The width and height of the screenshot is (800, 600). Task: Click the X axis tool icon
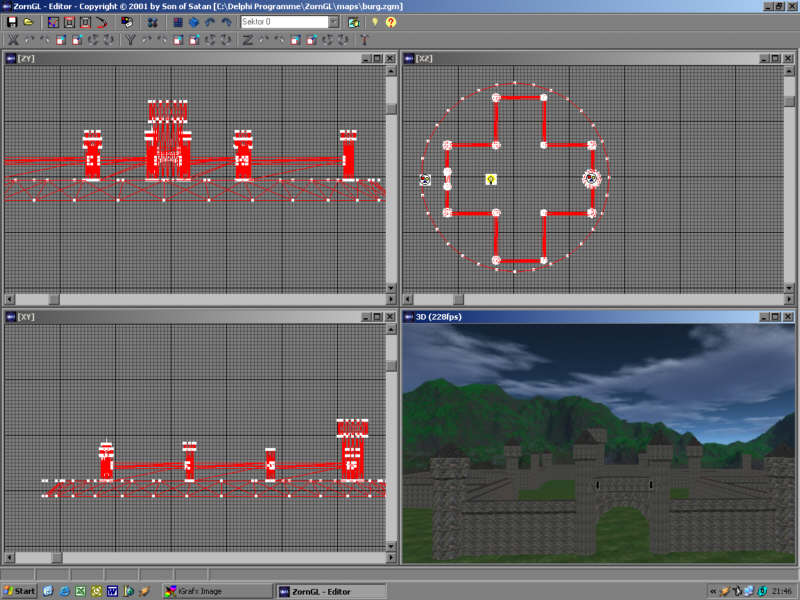pos(13,40)
